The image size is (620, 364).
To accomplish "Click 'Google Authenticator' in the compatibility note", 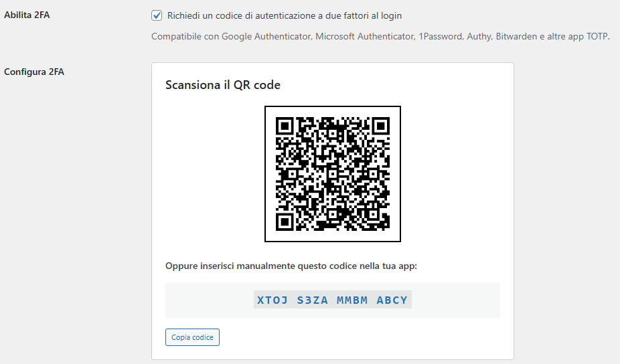I will [266, 36].
